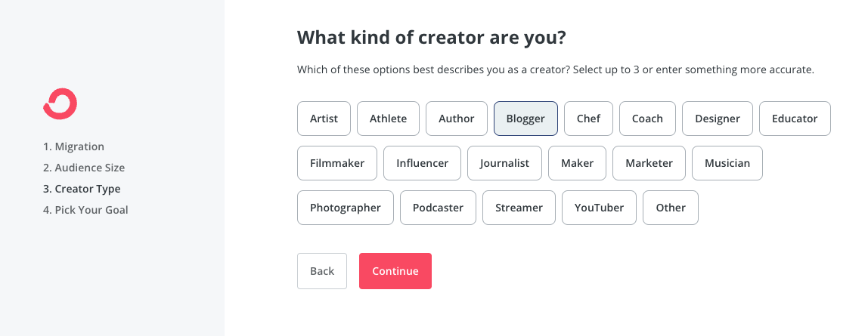Toggle the Coach option

coord(647,119)
